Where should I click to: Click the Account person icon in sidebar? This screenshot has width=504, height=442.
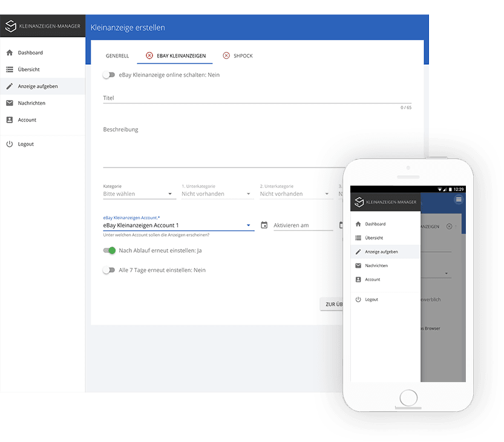click(x=9, y=120)
